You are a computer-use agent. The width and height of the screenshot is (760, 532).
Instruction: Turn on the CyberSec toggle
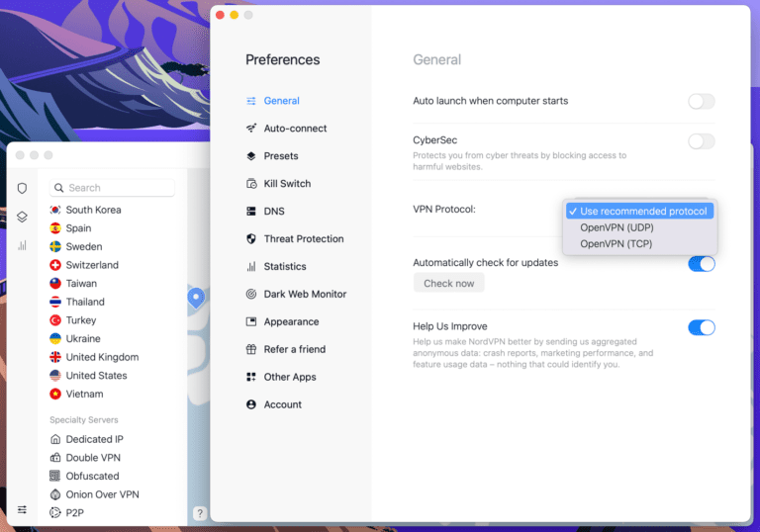pyautogui.click(x=701, y=141)
